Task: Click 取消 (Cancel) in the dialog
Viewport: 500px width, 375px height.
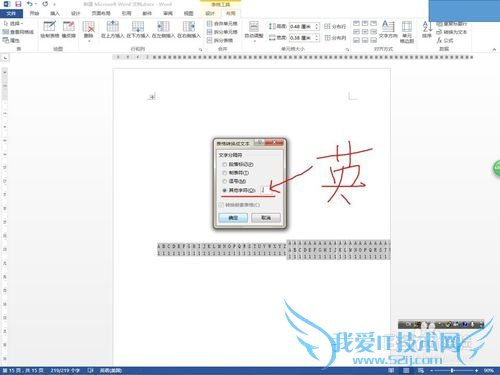Action: coord(266,218)
